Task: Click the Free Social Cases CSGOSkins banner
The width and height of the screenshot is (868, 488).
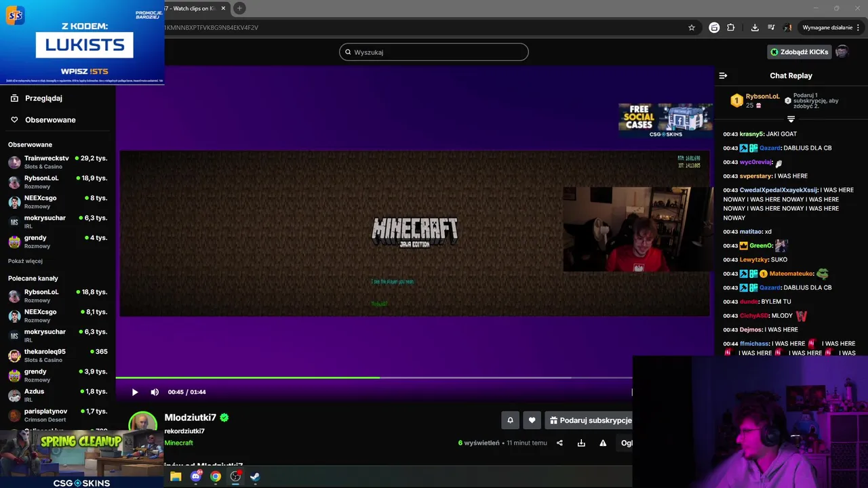Action: coord(665,121)
